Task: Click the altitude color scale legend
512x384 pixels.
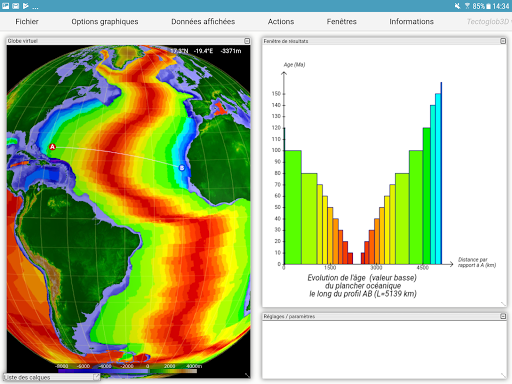Action: [x=127, y=368]
